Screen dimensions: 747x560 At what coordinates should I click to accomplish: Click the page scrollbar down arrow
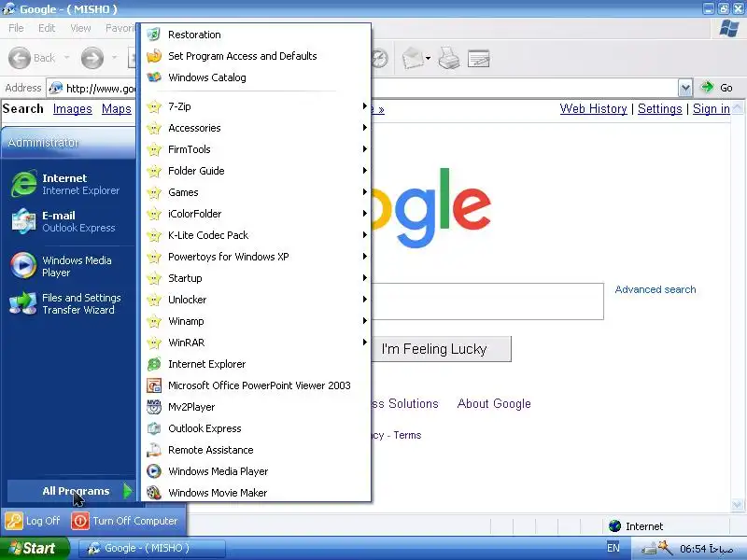737,505
